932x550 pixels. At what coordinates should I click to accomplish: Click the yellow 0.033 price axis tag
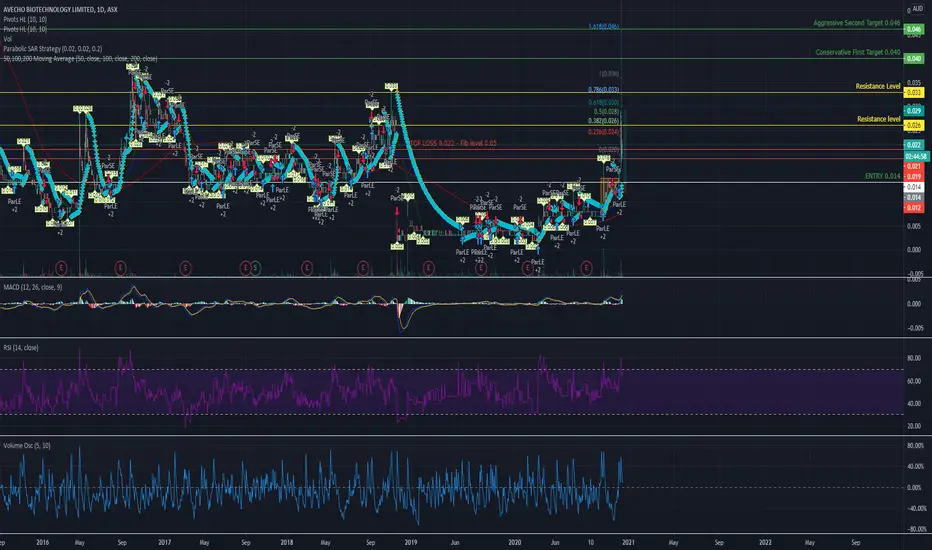(x=914, y=92)
